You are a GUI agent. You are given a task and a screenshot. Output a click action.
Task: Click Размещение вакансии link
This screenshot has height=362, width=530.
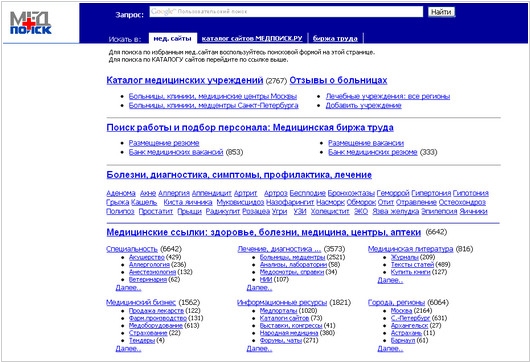coord(366,143)
